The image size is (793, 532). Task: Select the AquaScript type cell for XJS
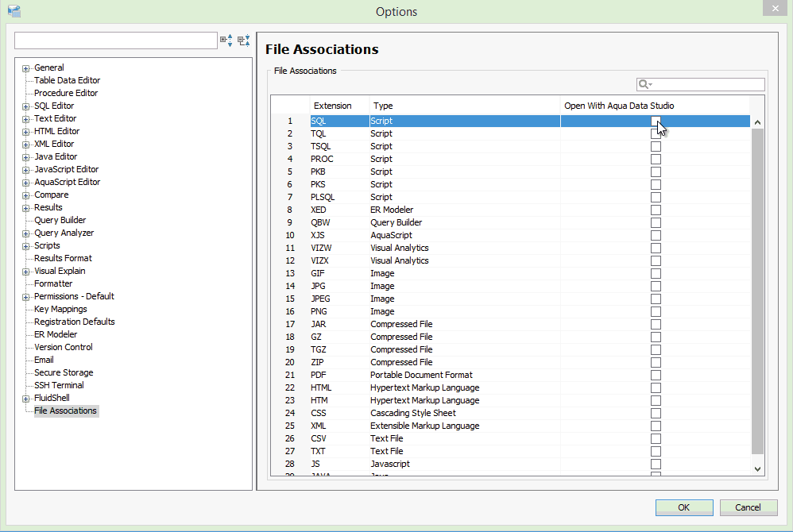point(464,236)
